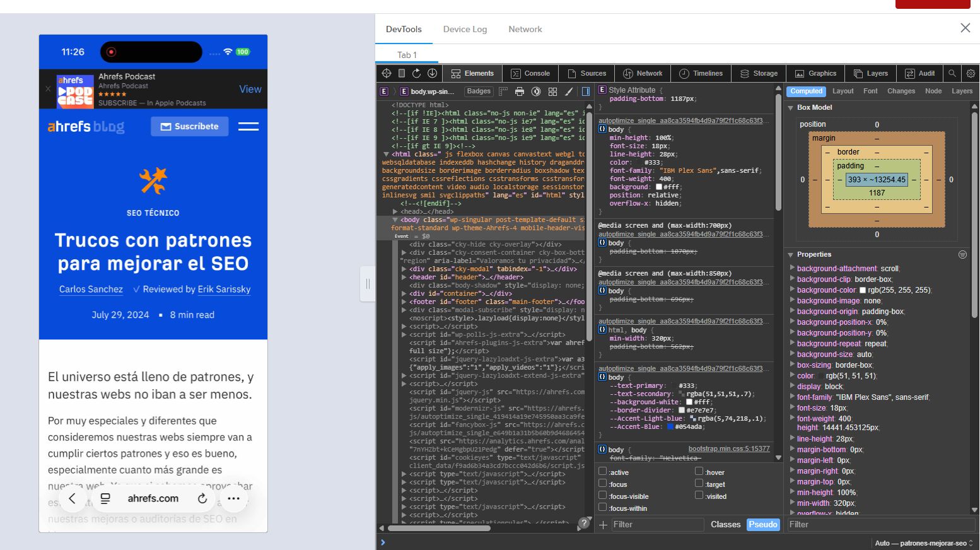Switch to the Sources tab
The height and width of the screenshot is (550, 980).
[x=586, y=73]
